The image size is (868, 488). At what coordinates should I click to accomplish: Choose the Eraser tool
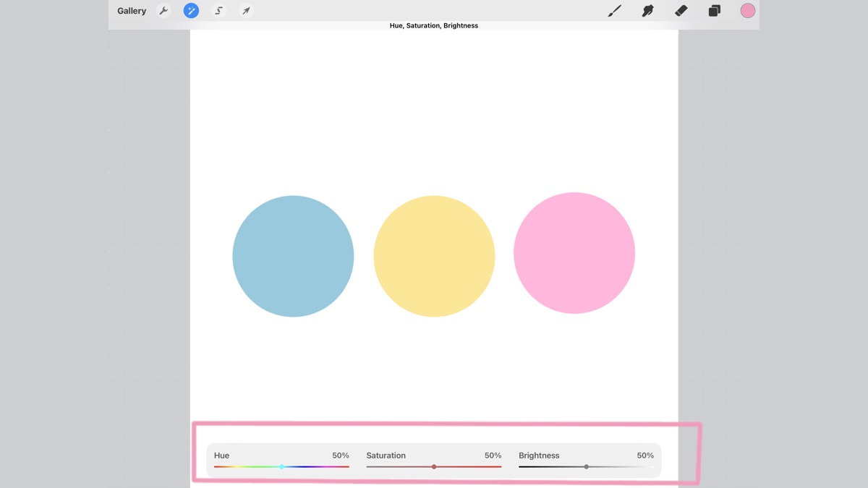click(x=681, y=11)
